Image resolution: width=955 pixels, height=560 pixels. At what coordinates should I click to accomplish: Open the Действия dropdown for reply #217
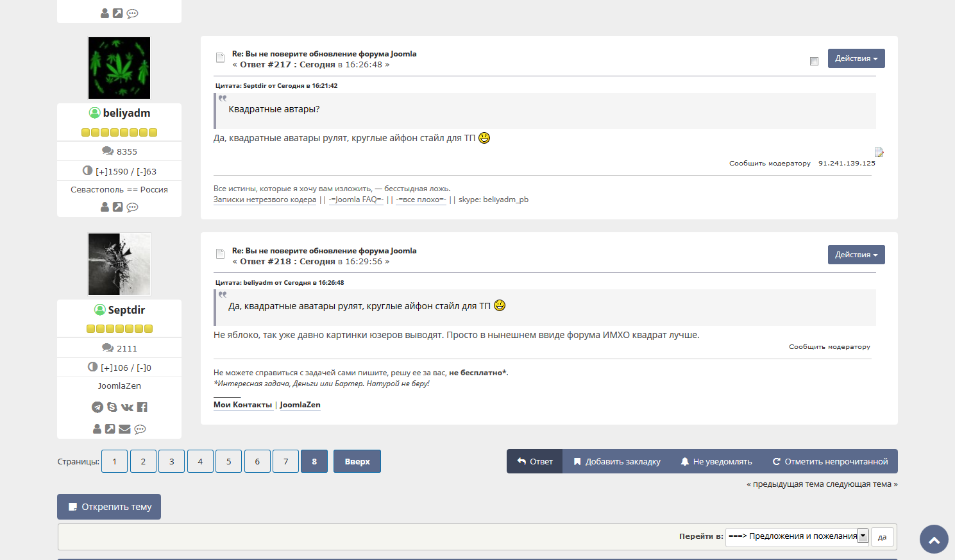click(856, 58)
